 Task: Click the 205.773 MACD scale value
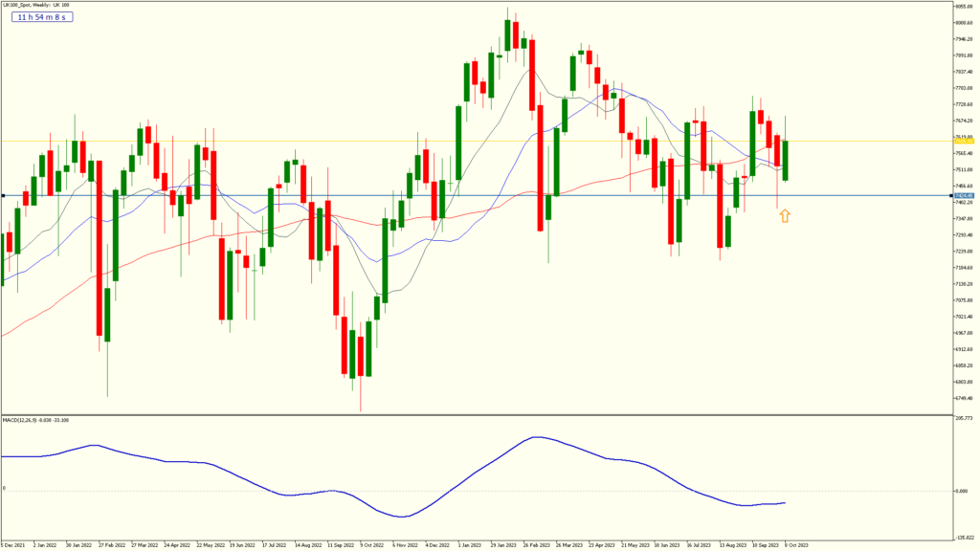(x=963, y=419)
